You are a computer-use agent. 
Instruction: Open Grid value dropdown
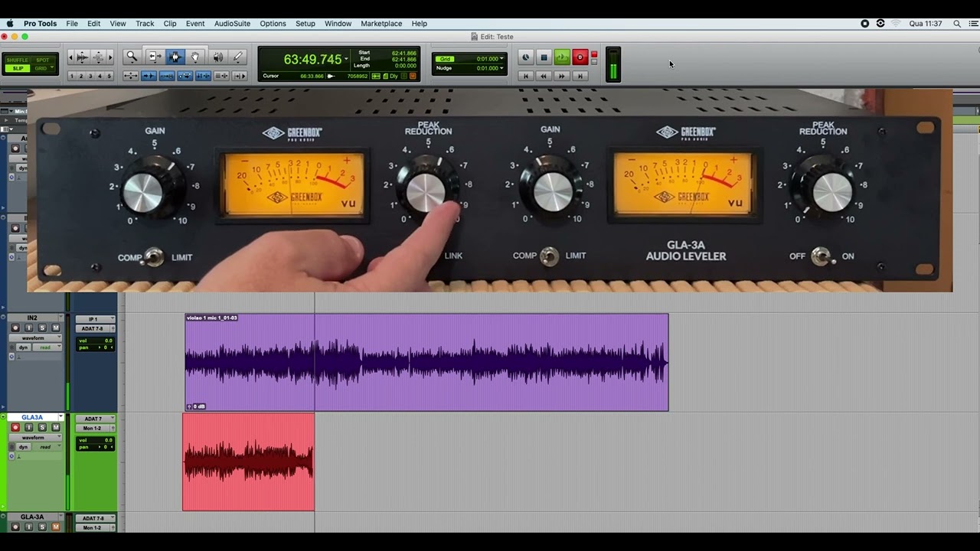(501, 59)
